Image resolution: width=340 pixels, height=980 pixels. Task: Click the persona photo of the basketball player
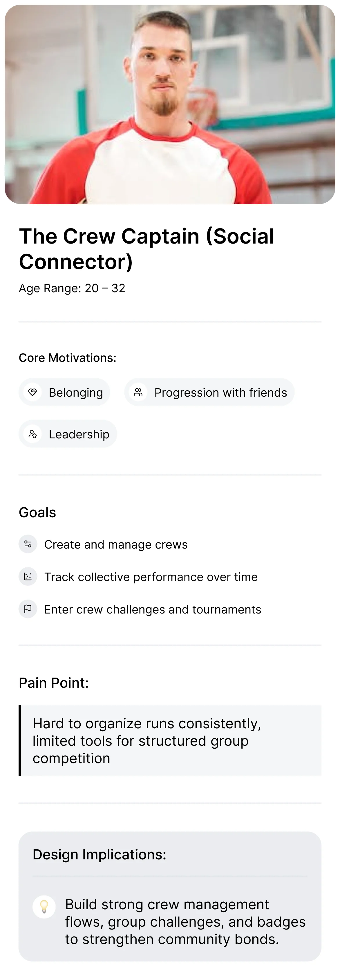point(170,105)
